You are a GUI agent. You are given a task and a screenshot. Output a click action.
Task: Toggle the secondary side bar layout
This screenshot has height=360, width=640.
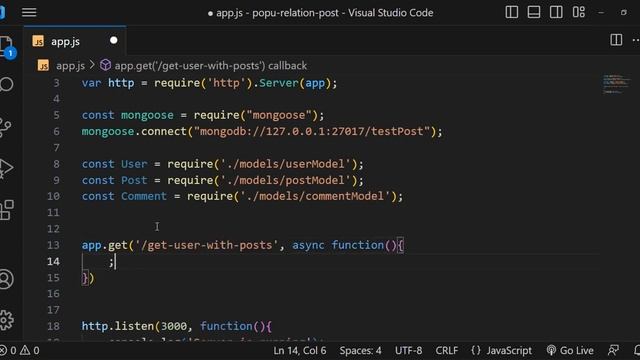(x=556, y=12)
